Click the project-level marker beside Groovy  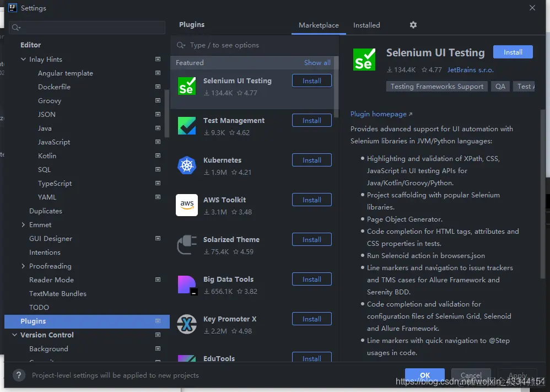158,100
